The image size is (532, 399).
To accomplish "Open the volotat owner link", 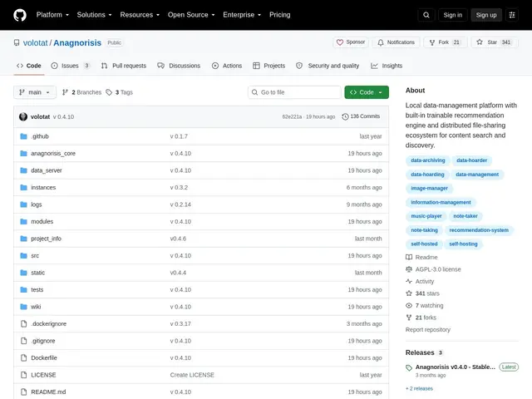I will tap(35, 42).
